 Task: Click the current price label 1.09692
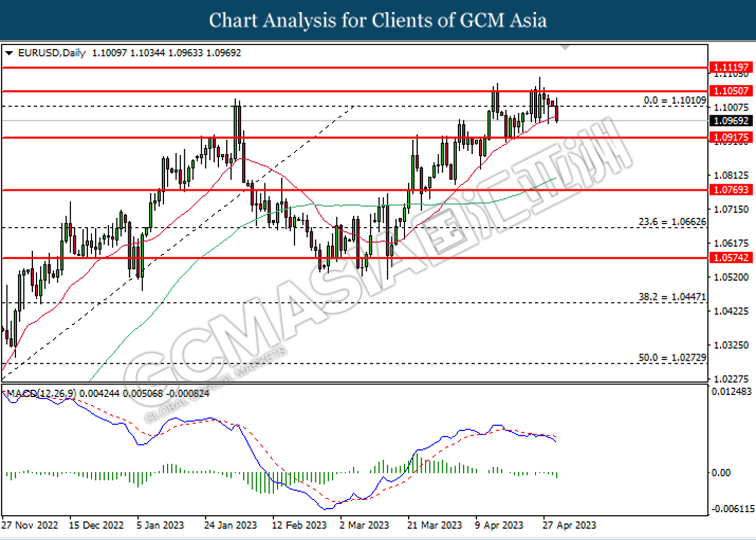click(x=731, y=121)
